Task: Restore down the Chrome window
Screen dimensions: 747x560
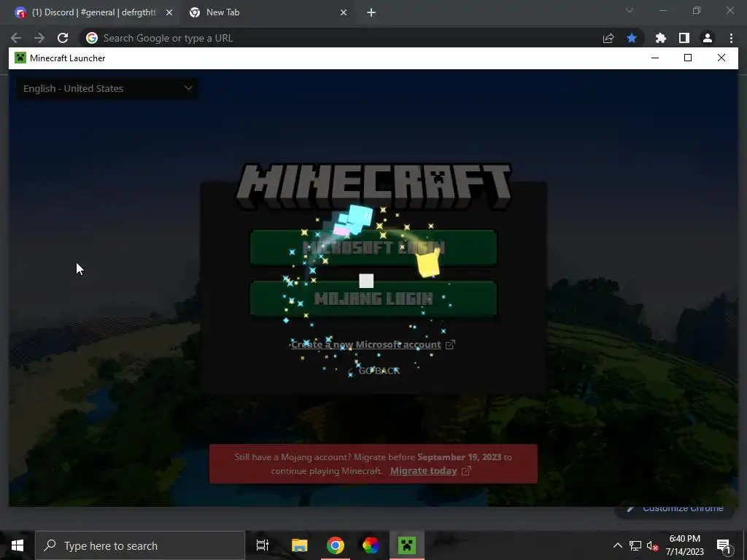Action: 697,10
